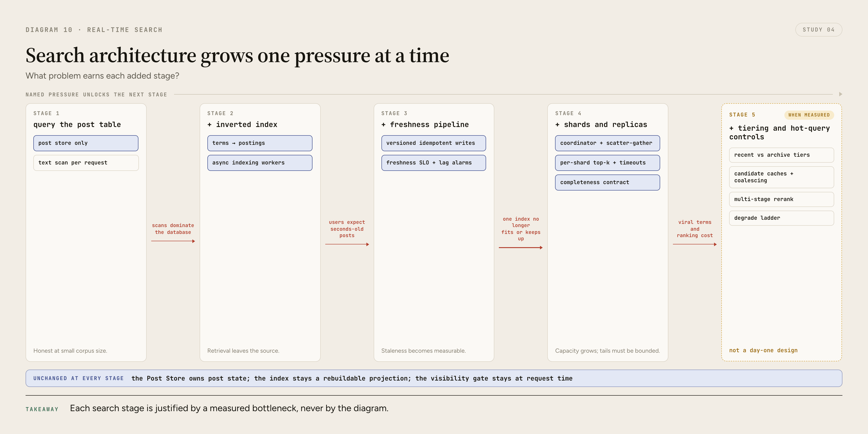
Task: Select 'text scan per request' box
Action: click(86, 163)
